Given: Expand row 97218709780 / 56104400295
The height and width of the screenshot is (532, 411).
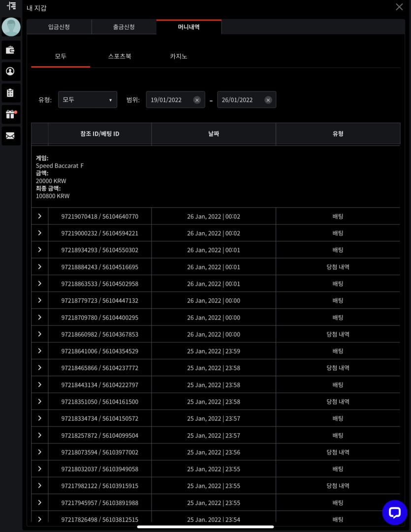Looking at the screenshot, I should tap(40, 317).
